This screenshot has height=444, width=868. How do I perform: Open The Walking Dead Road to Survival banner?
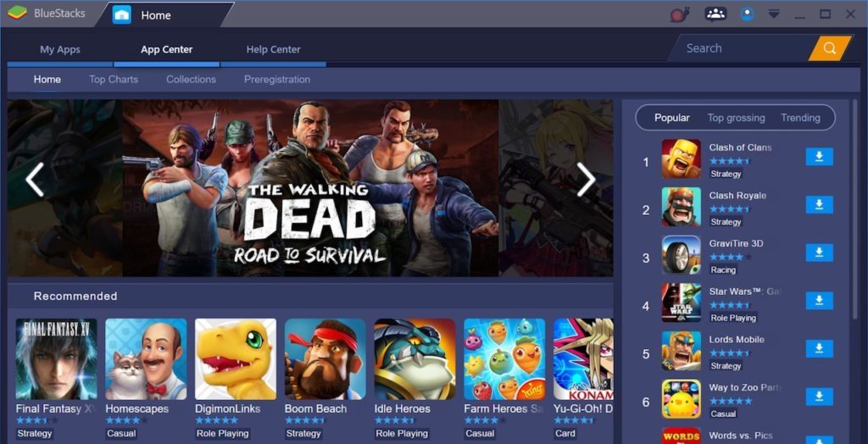(310, 188)
